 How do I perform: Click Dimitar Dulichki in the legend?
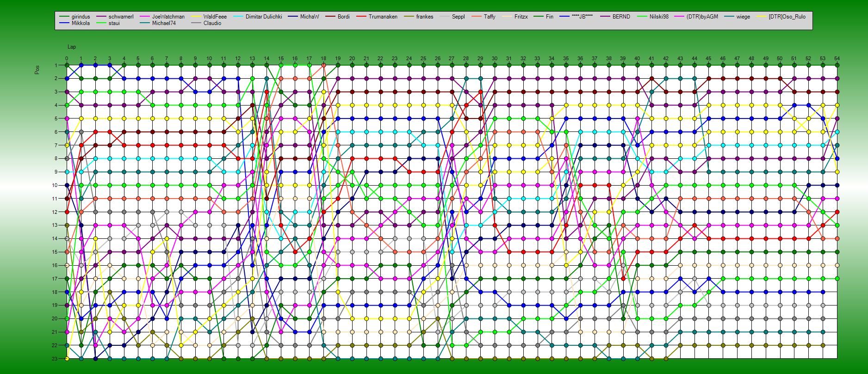point(263,17)
